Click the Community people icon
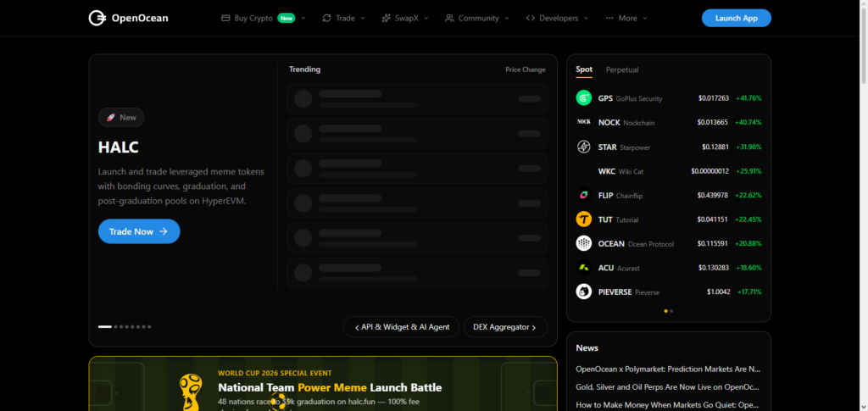Viewport: 868px width, 411px height. 449,19
